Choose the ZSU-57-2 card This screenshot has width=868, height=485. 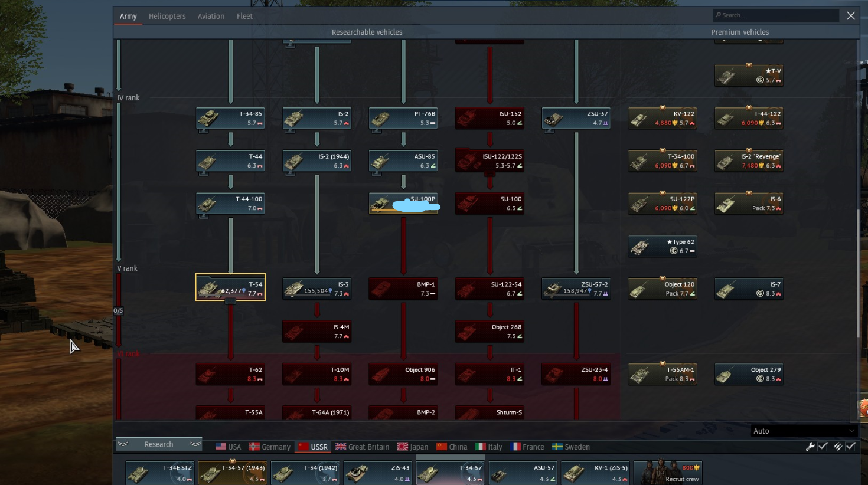576,289
